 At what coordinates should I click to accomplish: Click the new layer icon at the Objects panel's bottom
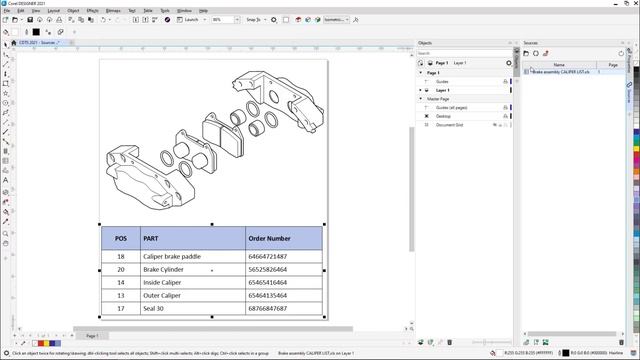click(x=421, y=342)
